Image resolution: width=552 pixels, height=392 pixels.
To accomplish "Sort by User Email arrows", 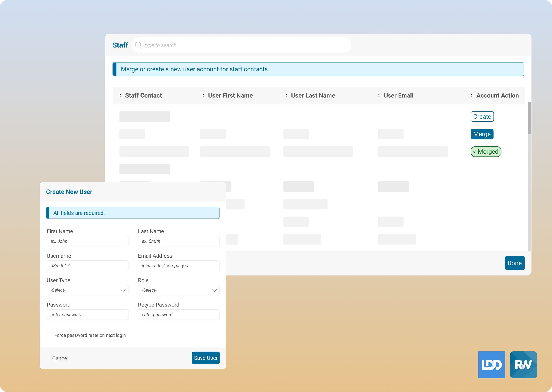I will coord(379,96).
